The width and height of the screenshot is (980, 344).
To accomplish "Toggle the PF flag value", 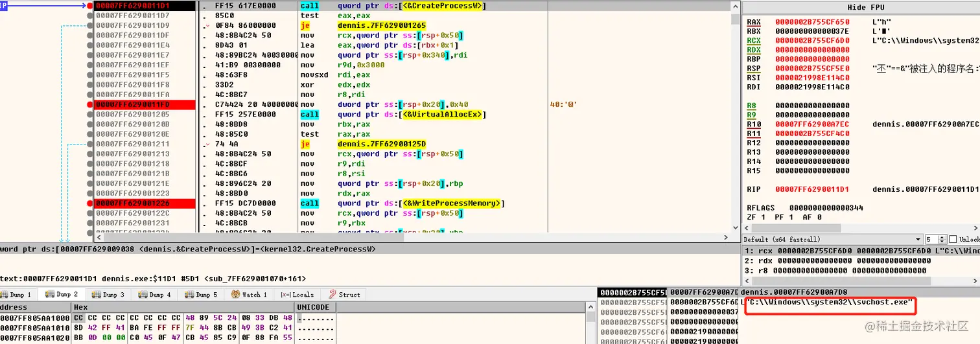I will pos(790,217).
